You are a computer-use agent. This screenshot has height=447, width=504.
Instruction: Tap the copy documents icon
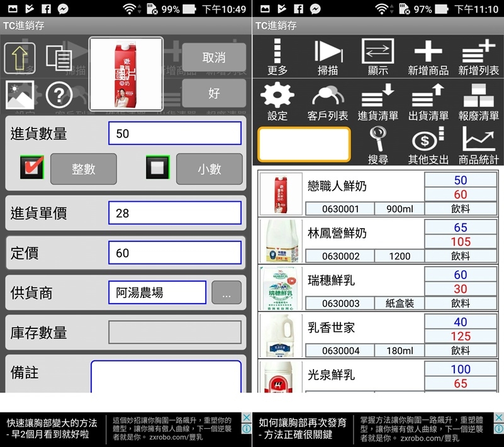click(59, 58)
